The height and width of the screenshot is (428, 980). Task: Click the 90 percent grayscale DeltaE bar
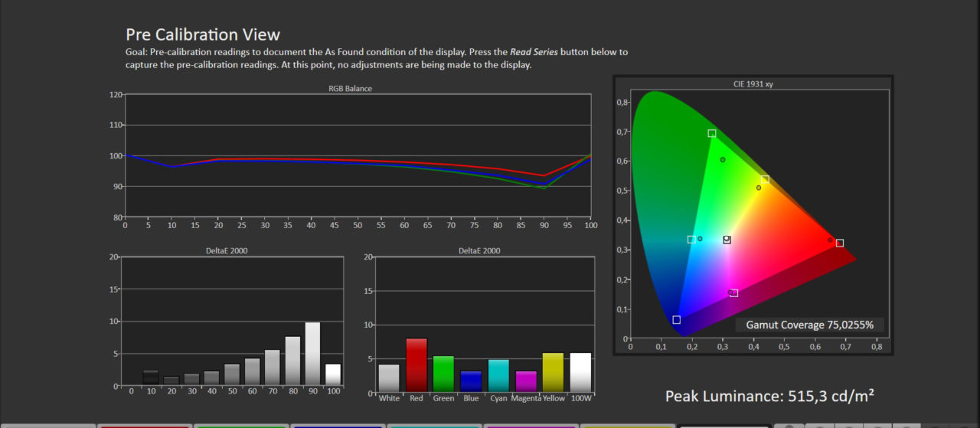click(x=312, y=353)
